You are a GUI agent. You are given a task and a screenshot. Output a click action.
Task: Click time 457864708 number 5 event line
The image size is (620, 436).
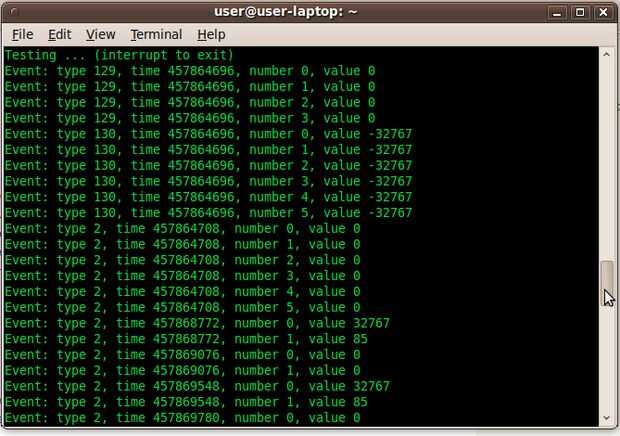coord(183,308)
